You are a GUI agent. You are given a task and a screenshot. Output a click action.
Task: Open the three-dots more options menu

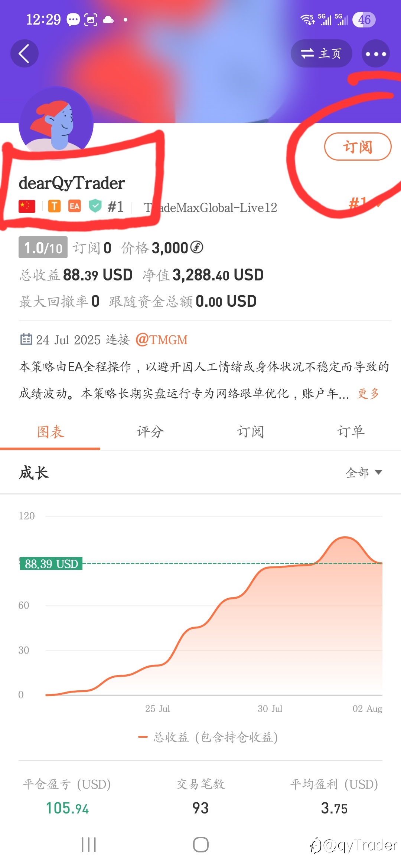click(x=376, y=53)
